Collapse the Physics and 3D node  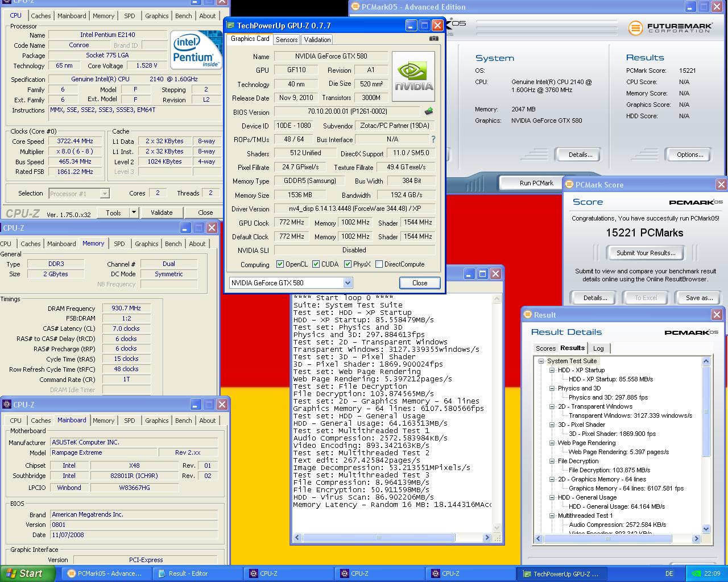pyautogui.click(x=552, y=389)
